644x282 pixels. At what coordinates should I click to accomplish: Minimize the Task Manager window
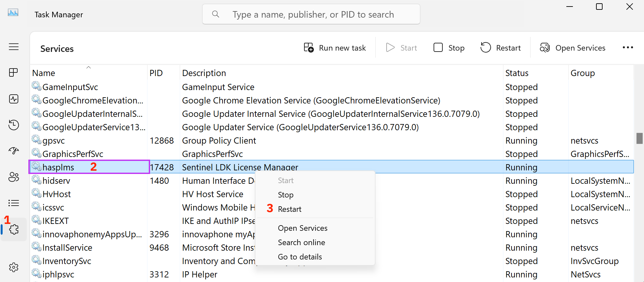570,7
